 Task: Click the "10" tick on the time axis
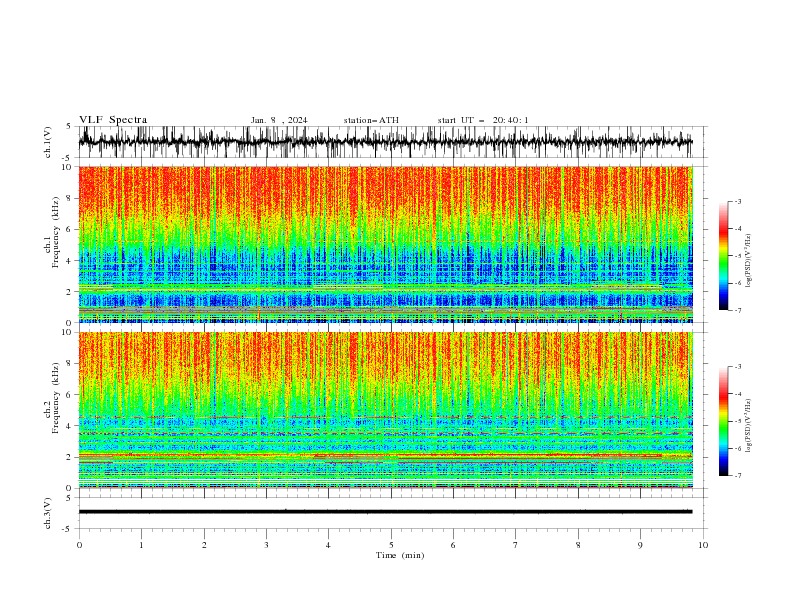point(703,545)
